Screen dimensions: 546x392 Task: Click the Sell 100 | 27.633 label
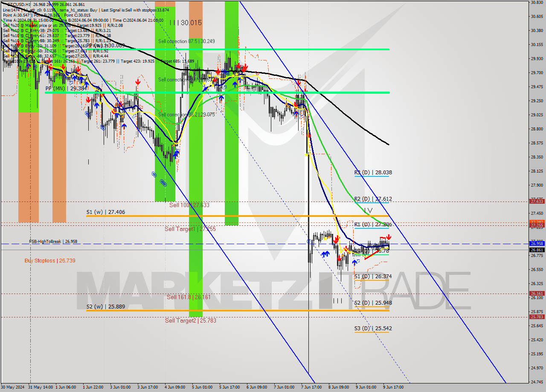(189, 205)
